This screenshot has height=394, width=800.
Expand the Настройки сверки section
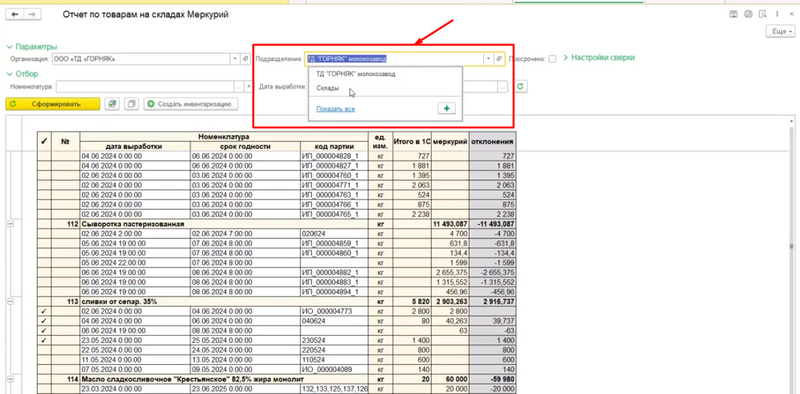click(x=599, y=58)
